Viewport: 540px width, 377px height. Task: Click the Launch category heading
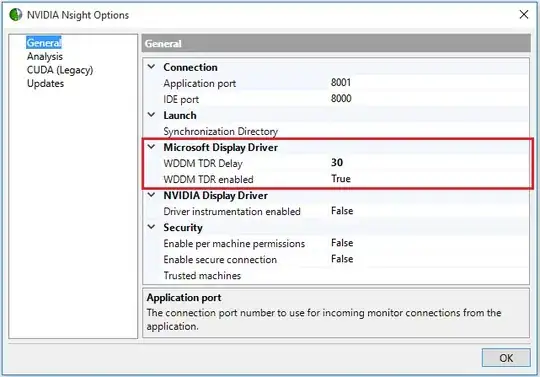[180, 115]
